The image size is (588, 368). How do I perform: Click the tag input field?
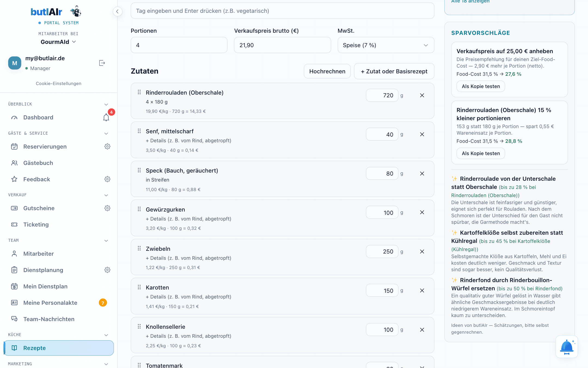[x=282, y=11]
